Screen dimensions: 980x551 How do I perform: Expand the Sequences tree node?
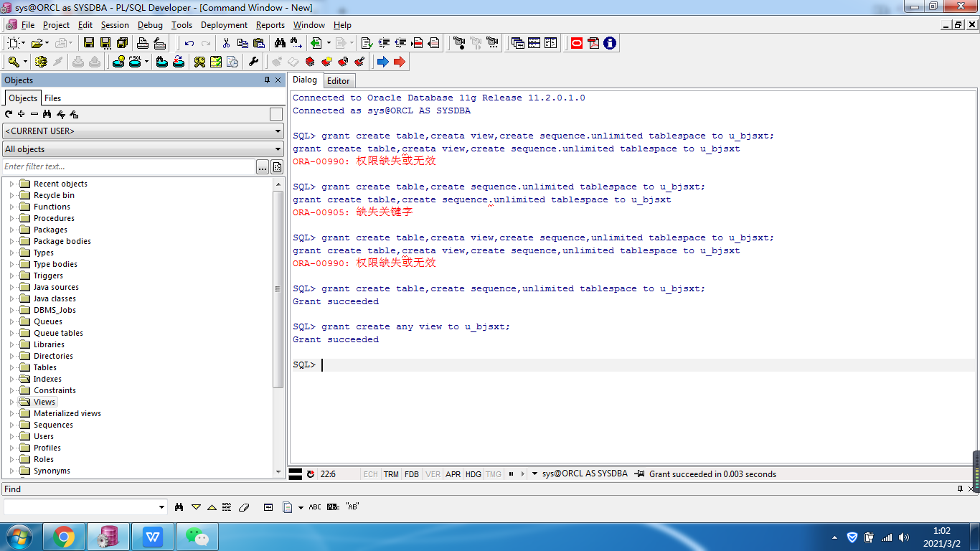[11, 425]
